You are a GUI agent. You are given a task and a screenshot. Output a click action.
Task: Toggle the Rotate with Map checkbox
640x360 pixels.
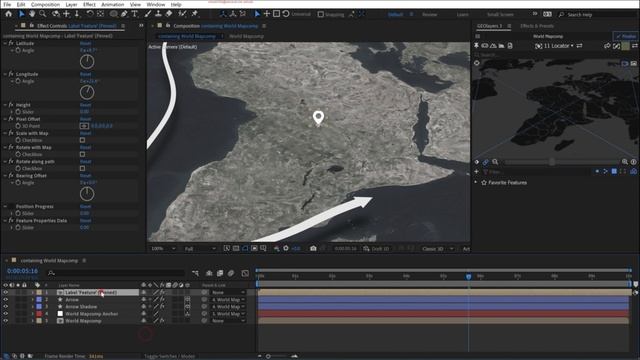click(x=82, y=154)
